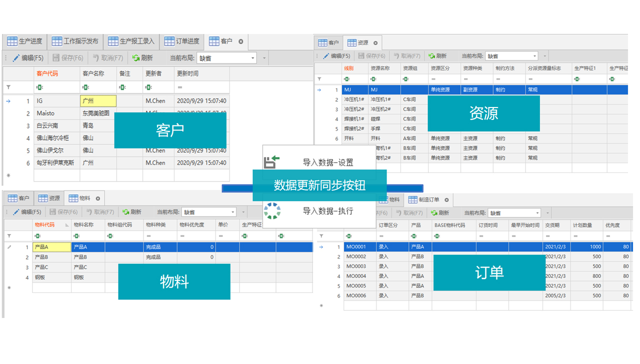This screenshot has width=640, height=364.
Task: Click filter icon under 客户代码 column
Action: pos(39,87)
